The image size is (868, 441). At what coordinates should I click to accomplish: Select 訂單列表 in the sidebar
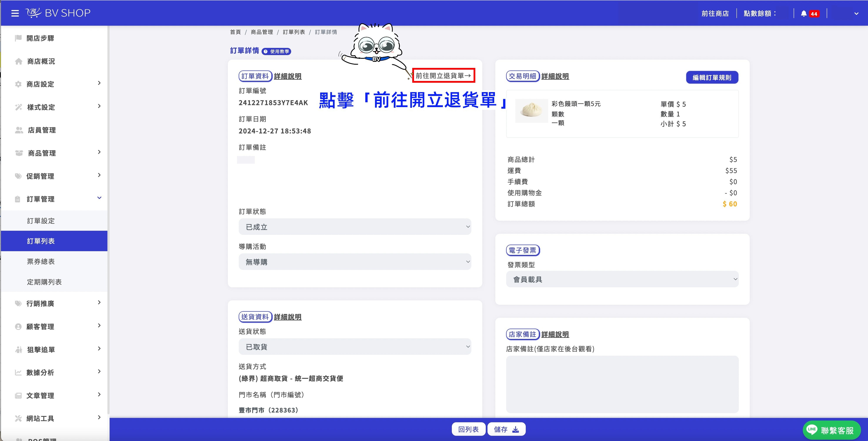pyautogui.click(x=54, y=241)
